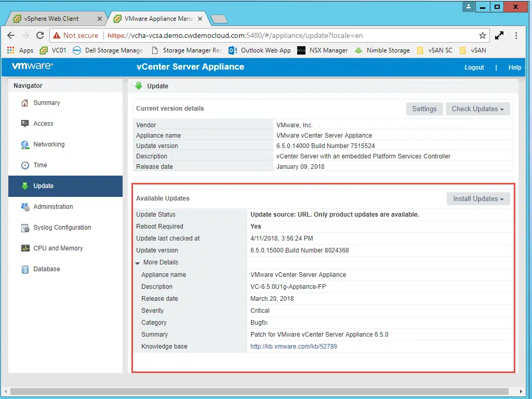
Task: Select the Syslog Configuration icon
Action: [x=25, y=228]
